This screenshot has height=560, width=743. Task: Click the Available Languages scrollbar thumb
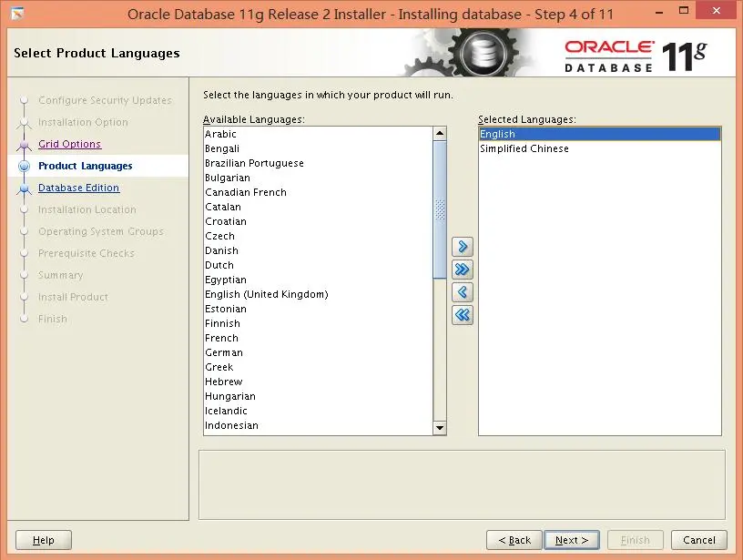pyautogui.click(x=440, y=209)
